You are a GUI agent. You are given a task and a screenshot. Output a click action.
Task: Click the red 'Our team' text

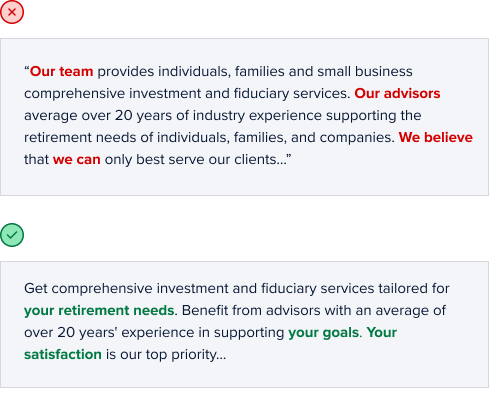point(61,71)
